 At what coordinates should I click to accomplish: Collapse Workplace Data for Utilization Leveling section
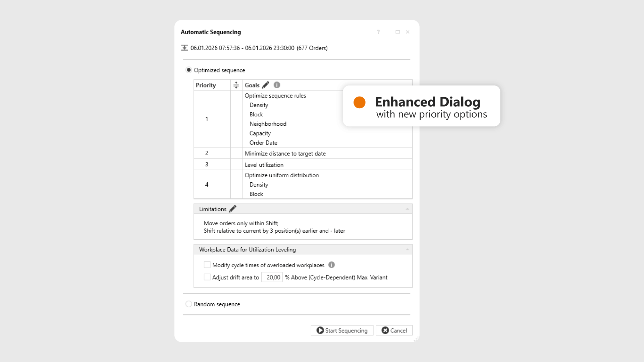point(407,249)
